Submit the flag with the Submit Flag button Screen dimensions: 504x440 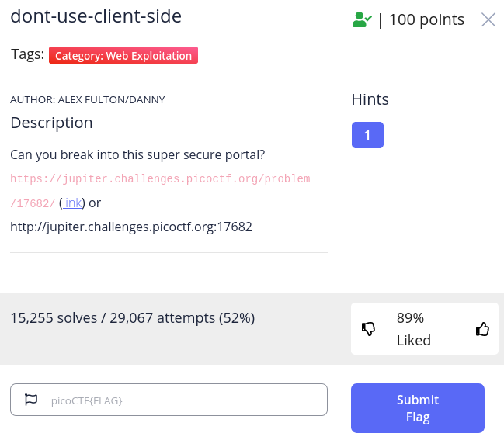click(418, 408)
